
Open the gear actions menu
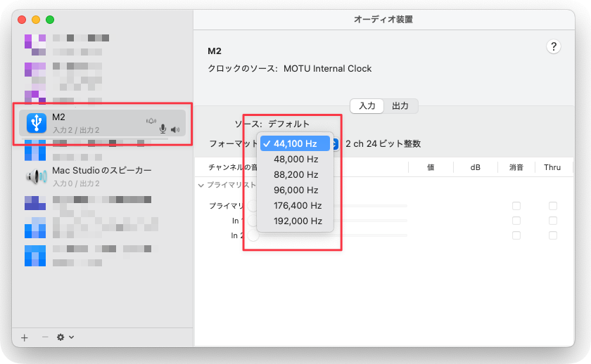coord(65,337)
